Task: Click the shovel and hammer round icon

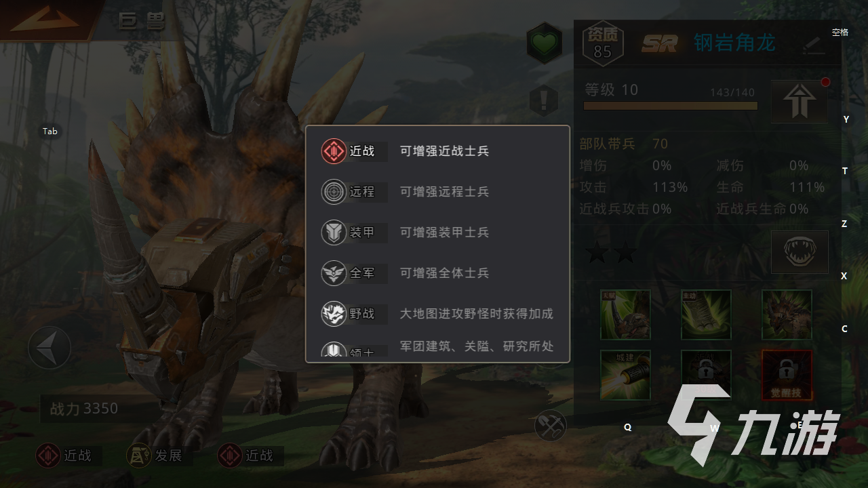Action: click(x=550, y=426)
